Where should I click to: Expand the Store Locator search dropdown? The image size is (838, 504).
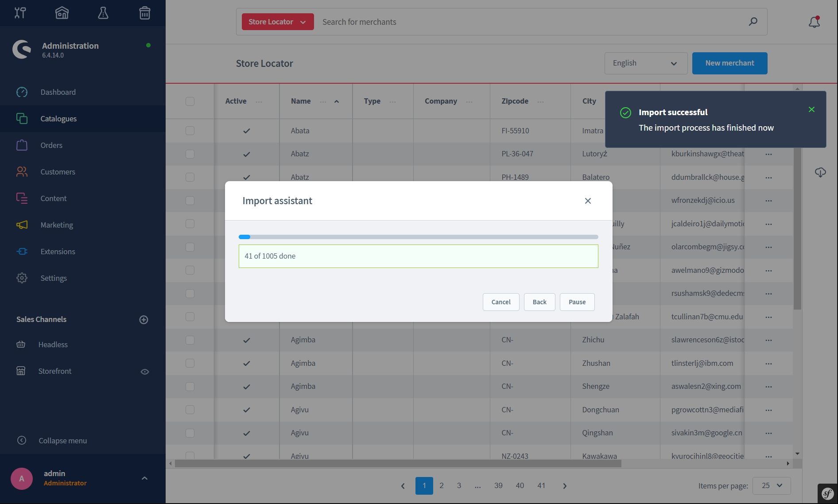pos(278,22)
